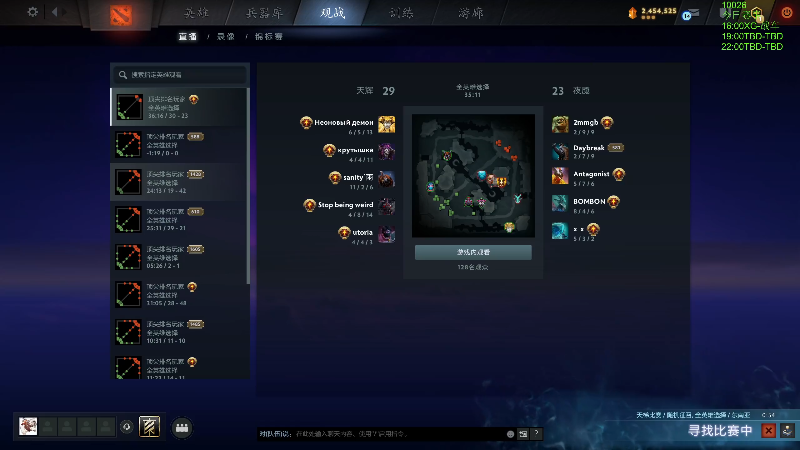Open the 录像 replays sub-tab
800x450 pixels.
point(226,36)
